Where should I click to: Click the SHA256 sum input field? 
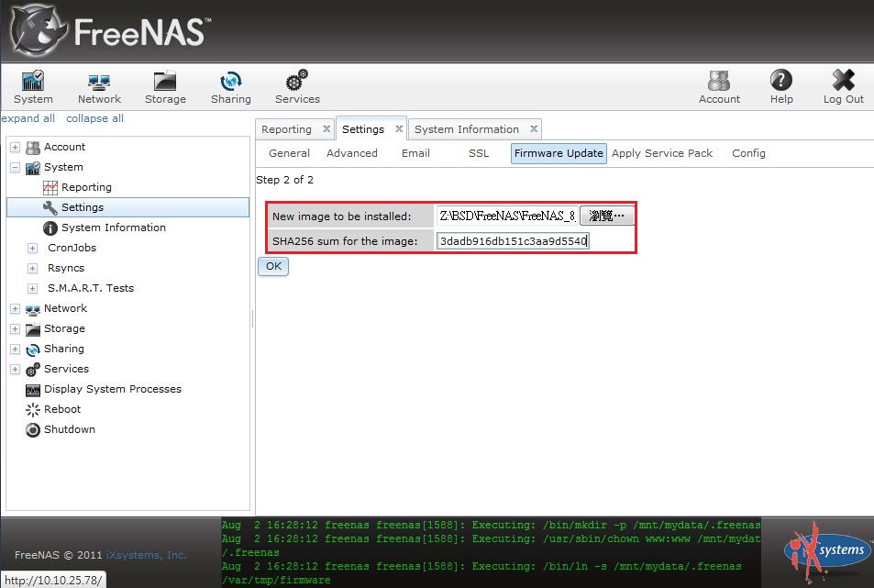(512, 241)
